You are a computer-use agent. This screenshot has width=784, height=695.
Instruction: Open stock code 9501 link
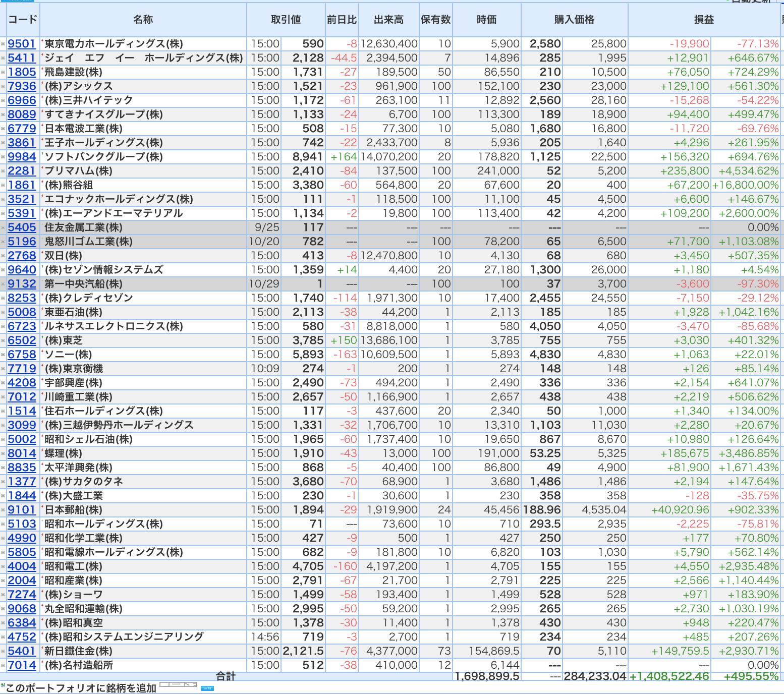point(22,44)
